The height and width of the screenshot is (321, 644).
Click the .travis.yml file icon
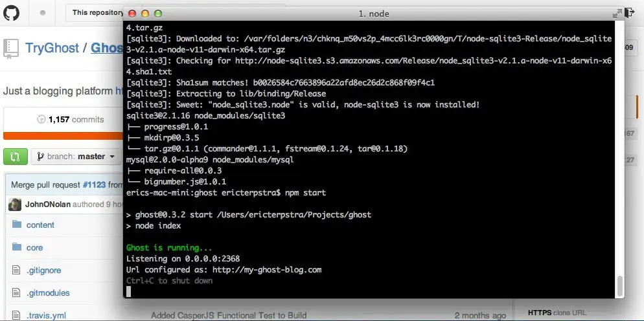pyautogui.click(x=16, y=315)
